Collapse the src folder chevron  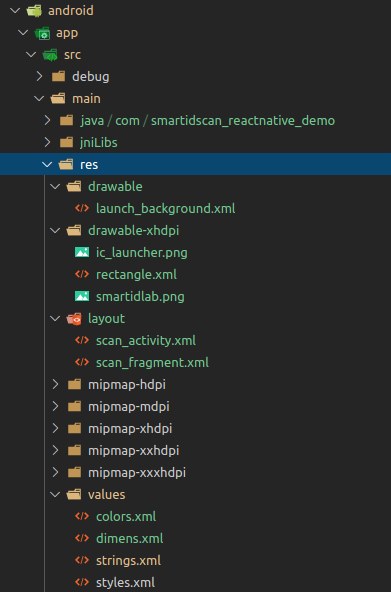pyautogui.click(x=31, y=55)
